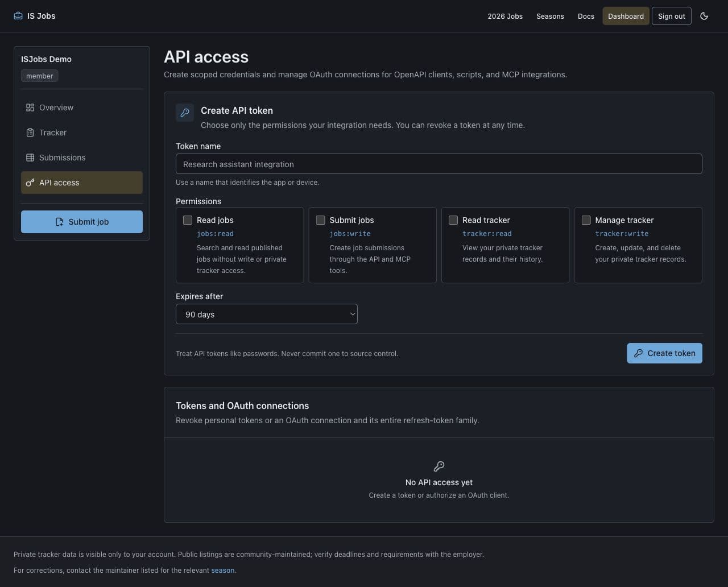Click the jobs:write scope text

click(350, 234)
